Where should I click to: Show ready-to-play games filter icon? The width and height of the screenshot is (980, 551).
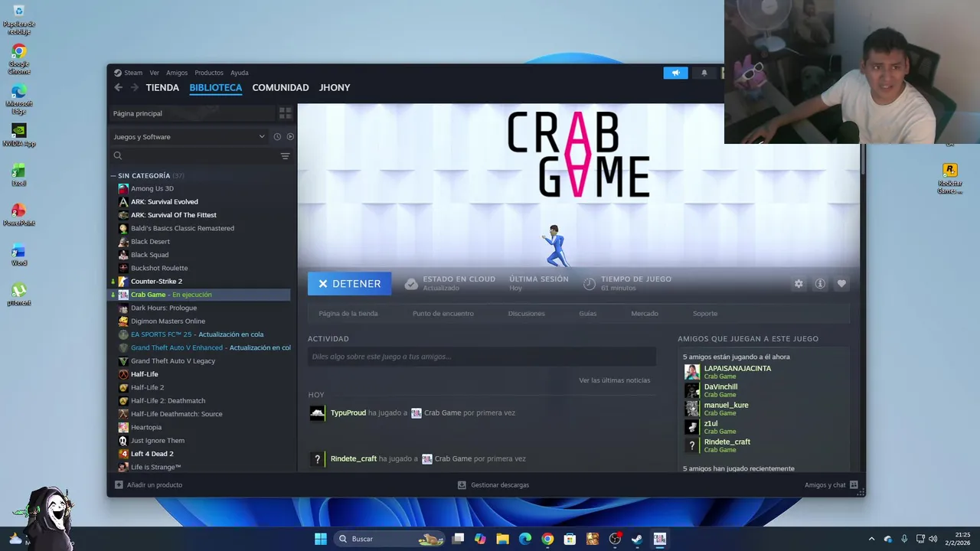(x=290, y=137)
